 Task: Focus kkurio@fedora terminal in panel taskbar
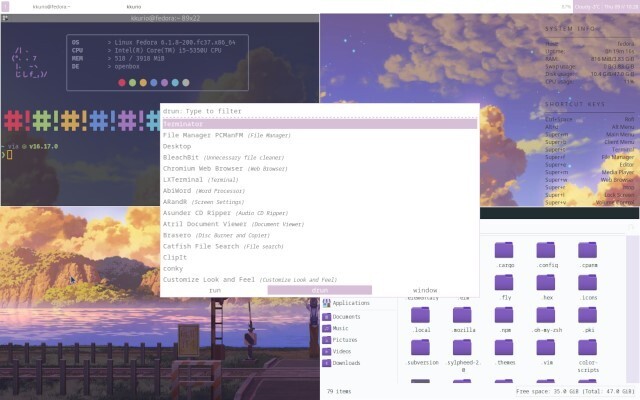point(51,7)
